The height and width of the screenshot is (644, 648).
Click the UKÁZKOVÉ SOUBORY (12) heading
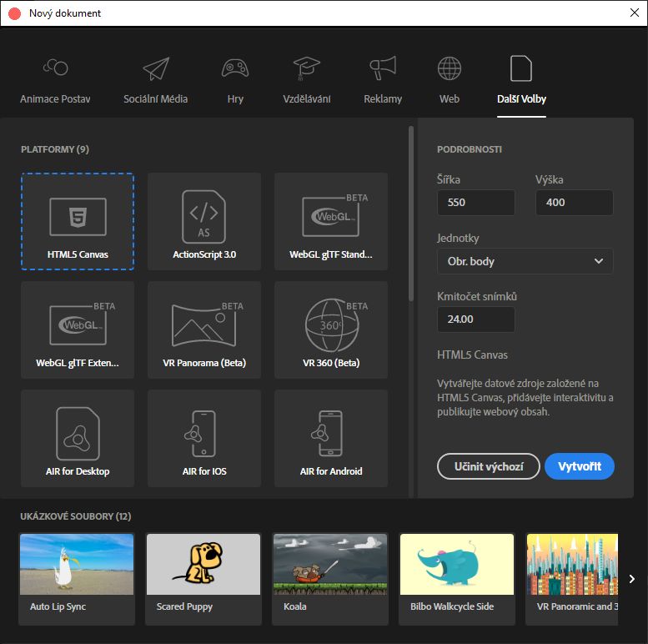click(76, 516)
